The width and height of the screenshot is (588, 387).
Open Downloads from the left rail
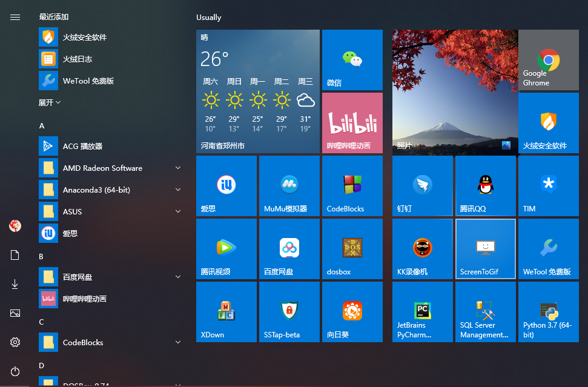pos(15,284)
